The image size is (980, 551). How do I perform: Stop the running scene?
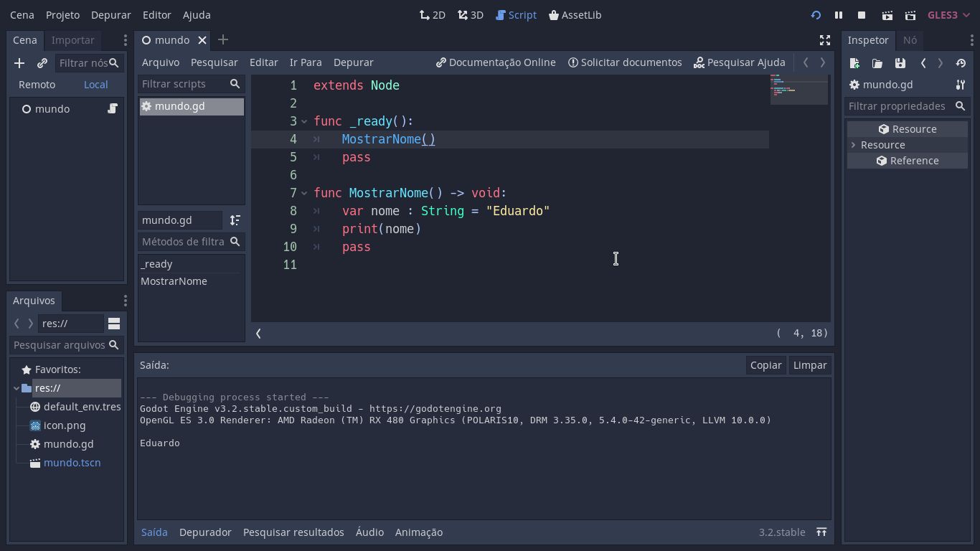coord(862,15)
